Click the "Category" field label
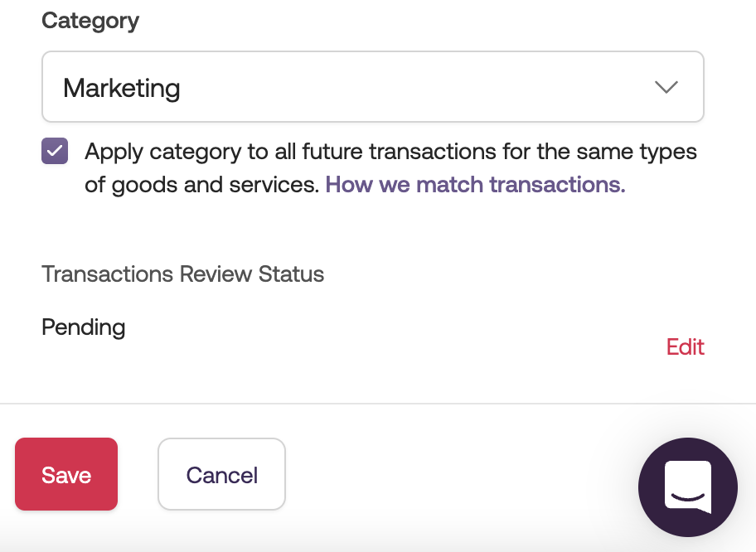 point(90,21)
